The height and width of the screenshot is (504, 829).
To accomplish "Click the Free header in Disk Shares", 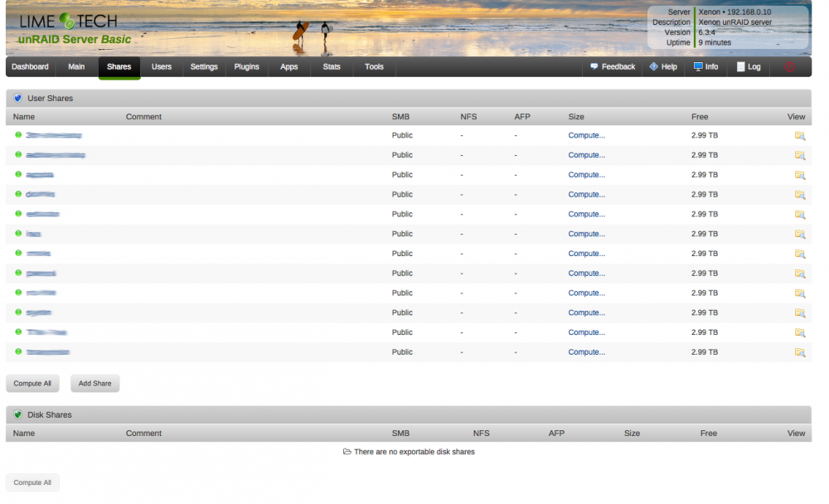I will [x=709, y=434].
